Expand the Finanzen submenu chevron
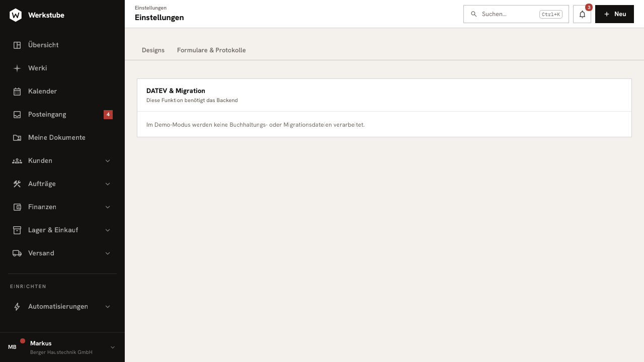Image resolution: width=644 pixels, height=362 pixels. click(108, 207)
